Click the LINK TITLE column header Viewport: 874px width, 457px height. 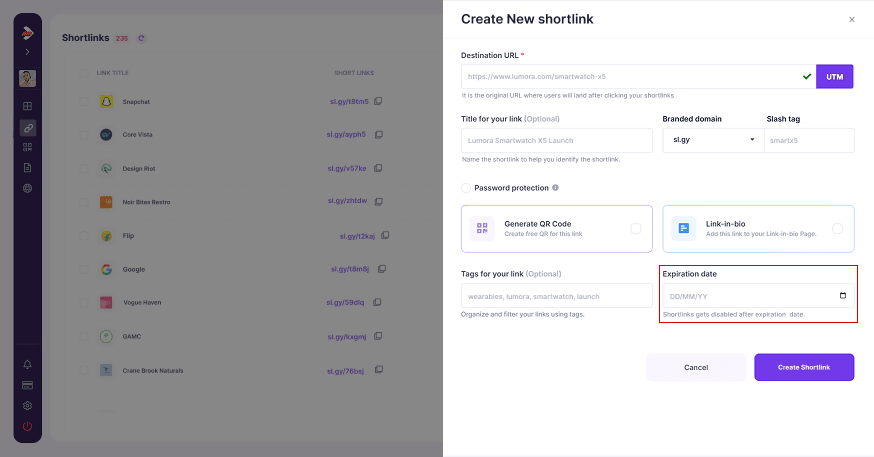113,73
